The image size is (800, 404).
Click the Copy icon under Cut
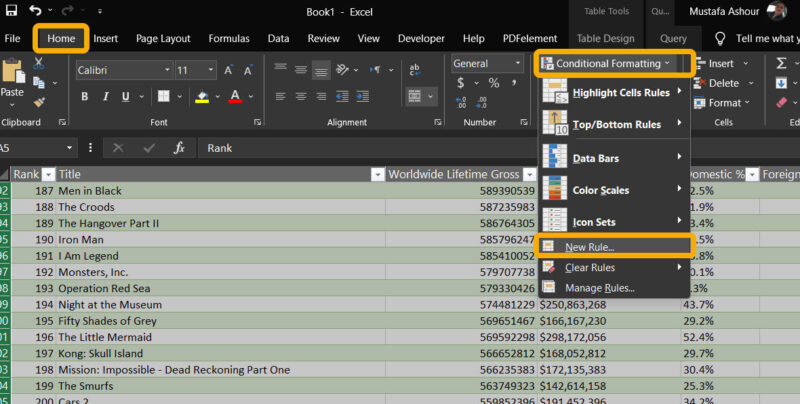[38, 83]
